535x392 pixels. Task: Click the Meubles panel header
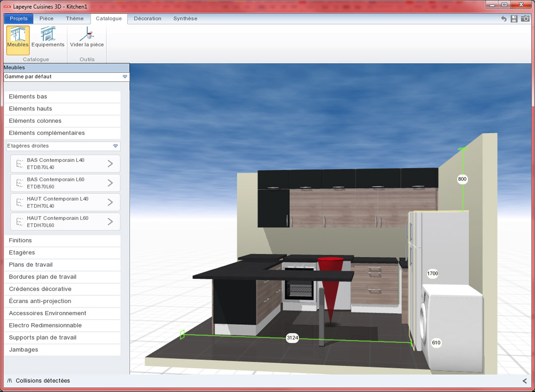[66, 68]
